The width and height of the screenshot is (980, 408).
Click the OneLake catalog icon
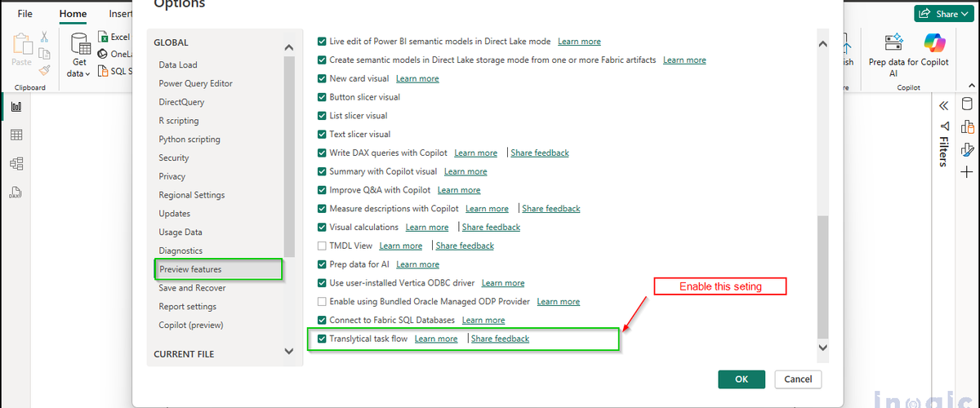pyautogui.click(x=103, y=54)
